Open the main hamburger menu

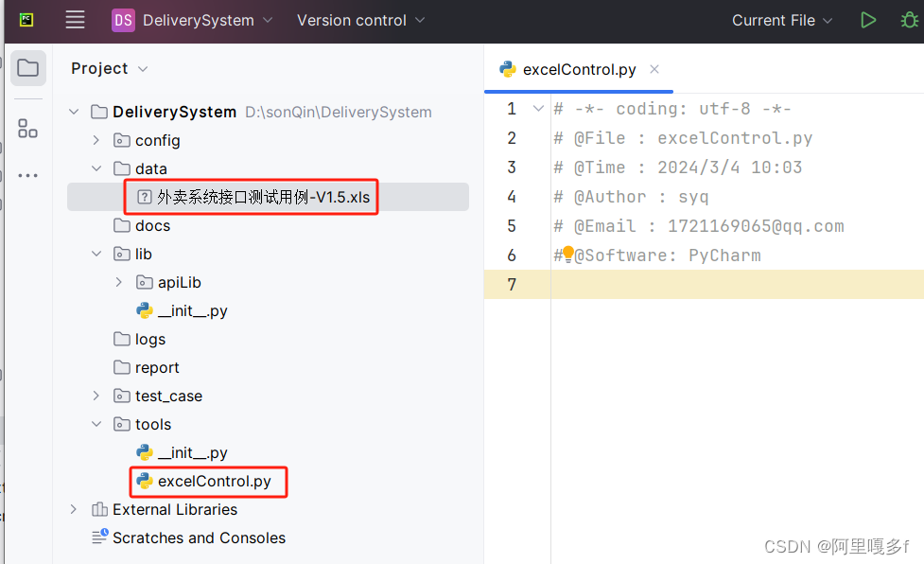tap(75, 19)
